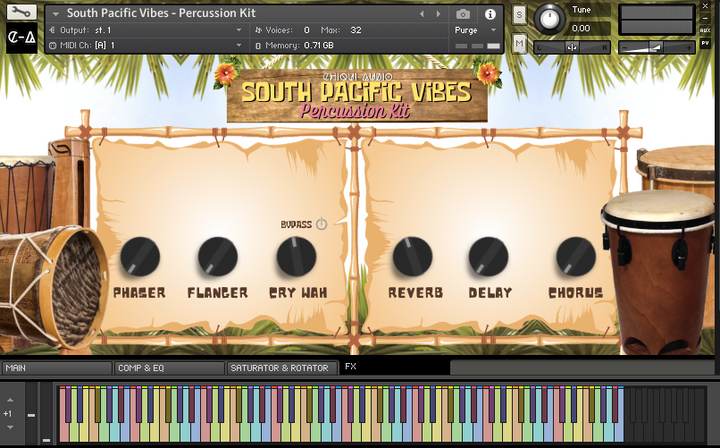Click the Delay knob
This screenshot has width=720, height=448.
coord(488,256)
